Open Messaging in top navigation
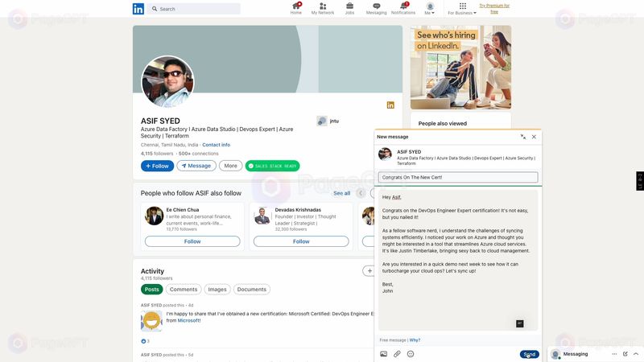 point(376,8)
